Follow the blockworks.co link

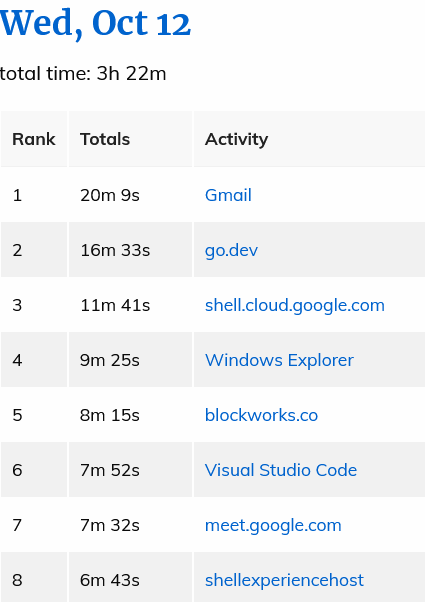pyautogui.click(x=261, y=415)
